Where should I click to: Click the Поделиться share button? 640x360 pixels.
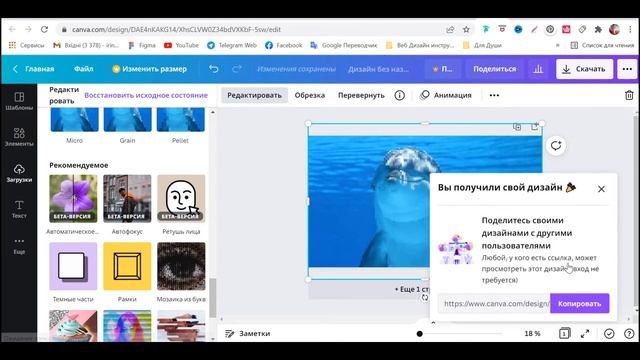[x=494, y=69]
